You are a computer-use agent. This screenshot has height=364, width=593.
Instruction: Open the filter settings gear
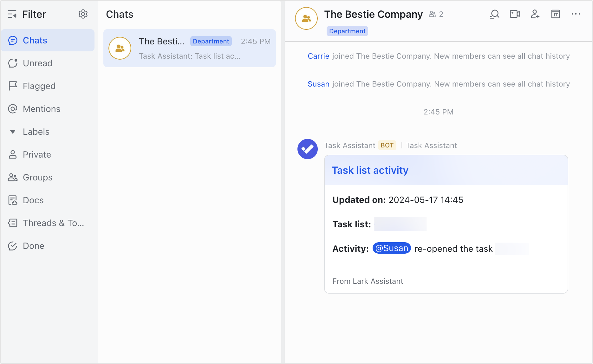click(83, 14)
